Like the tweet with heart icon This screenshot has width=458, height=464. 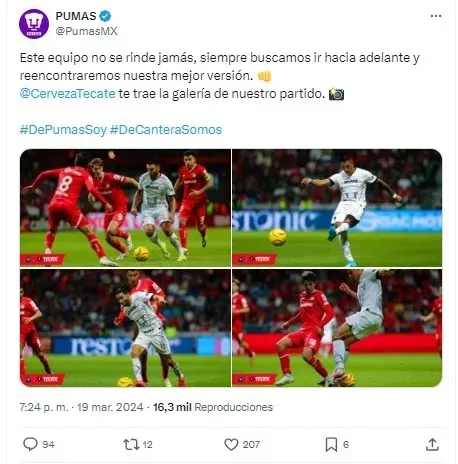click(x=231, y=444)
